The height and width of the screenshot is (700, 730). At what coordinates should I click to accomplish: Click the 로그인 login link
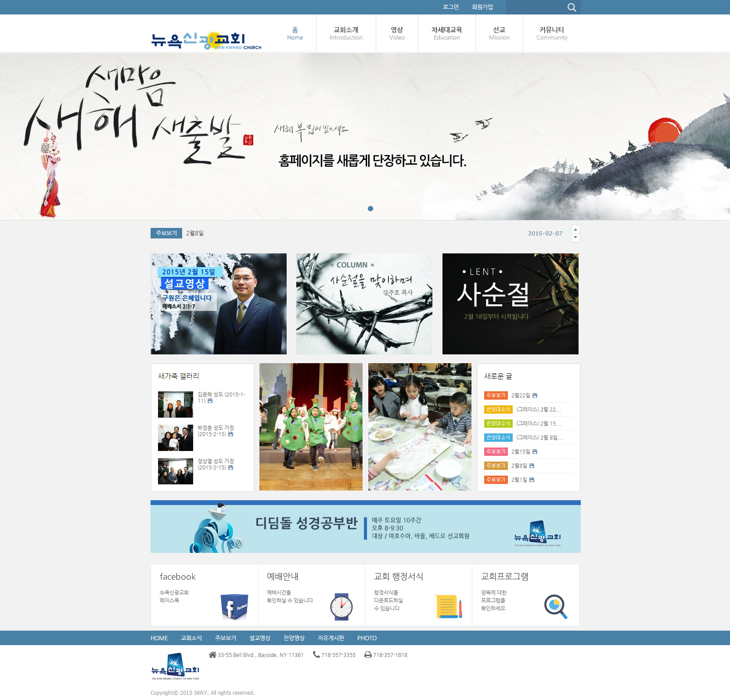pos(450,7)
